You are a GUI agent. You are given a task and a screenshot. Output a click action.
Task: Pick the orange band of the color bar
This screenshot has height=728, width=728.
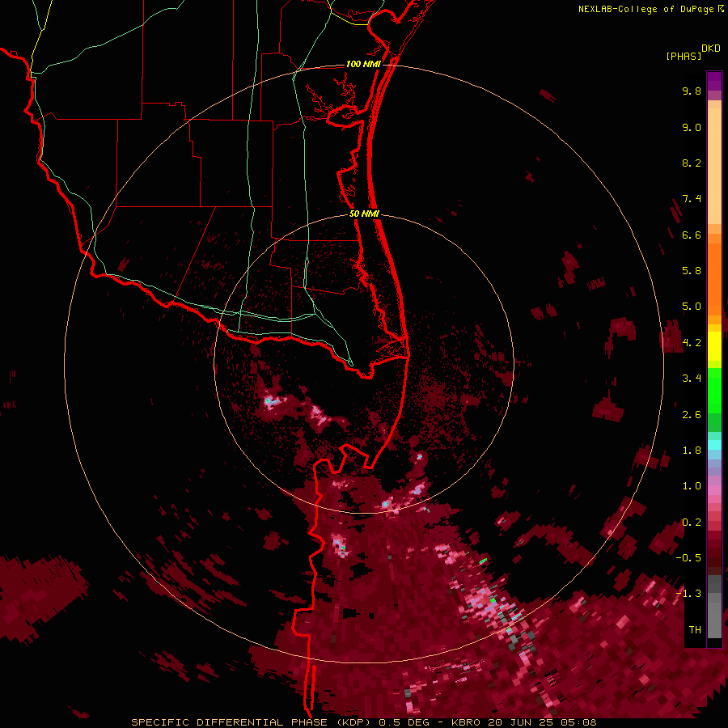point(714,279)
